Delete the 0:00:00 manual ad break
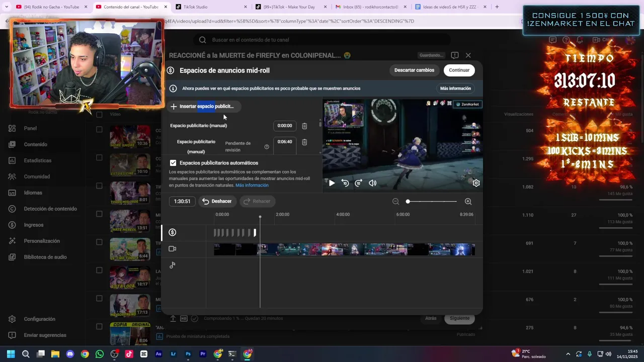 [x=304, y=126]
